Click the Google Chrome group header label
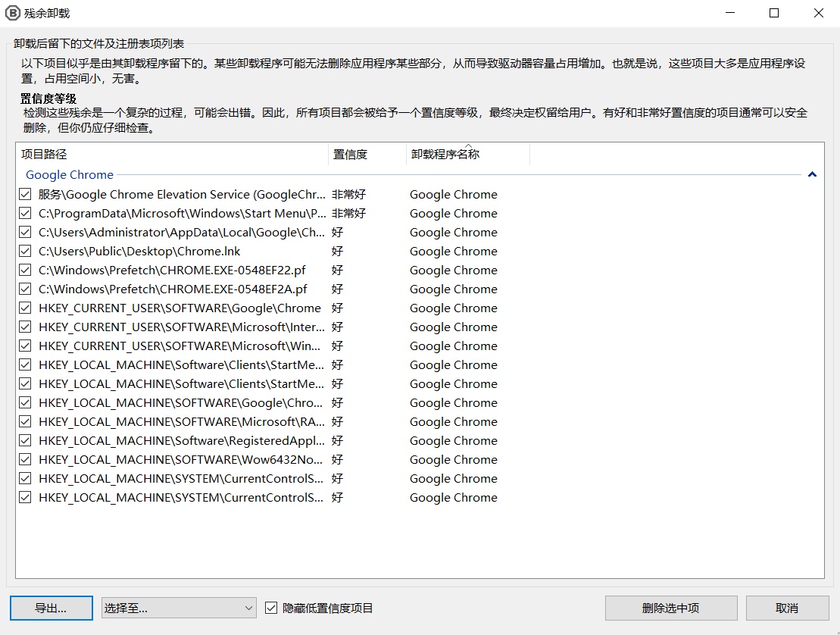Viewport: 840px width, 635px height. click(70, 175)
